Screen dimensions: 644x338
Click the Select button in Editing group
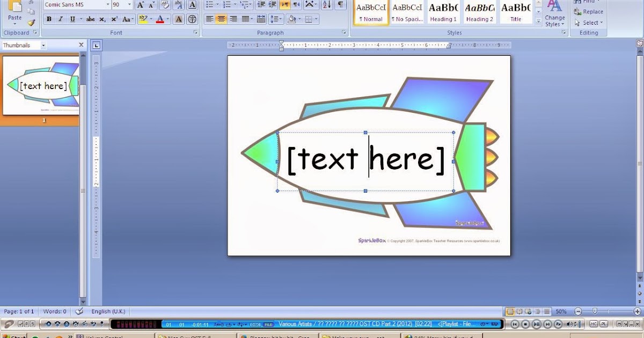[589, 23]
